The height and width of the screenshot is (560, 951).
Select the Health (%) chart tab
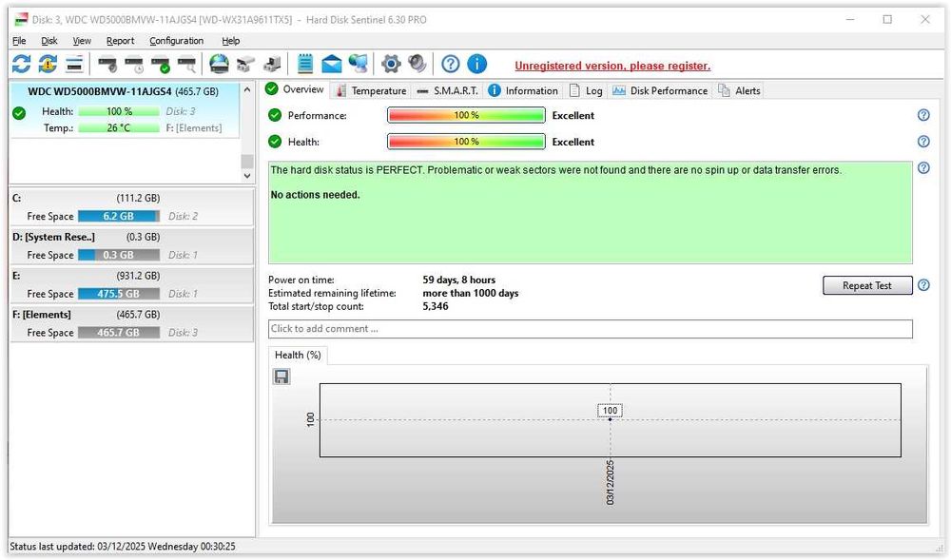pyautogui.click(x=298, y=356)
